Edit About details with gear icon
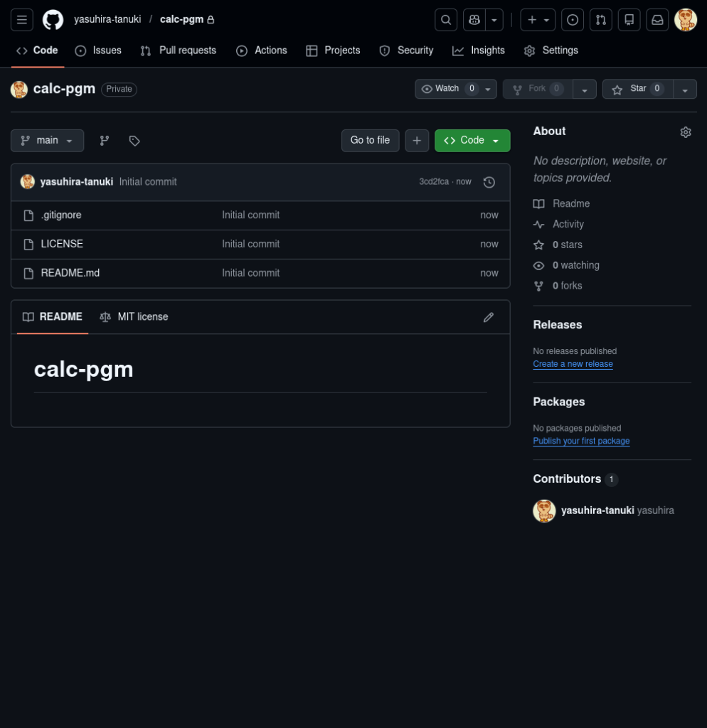 pos(686,132)
